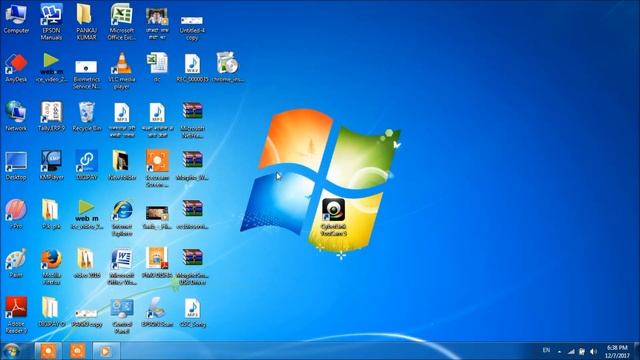Launch the Microsoft Office Word shortcut

tap(122, 267)
